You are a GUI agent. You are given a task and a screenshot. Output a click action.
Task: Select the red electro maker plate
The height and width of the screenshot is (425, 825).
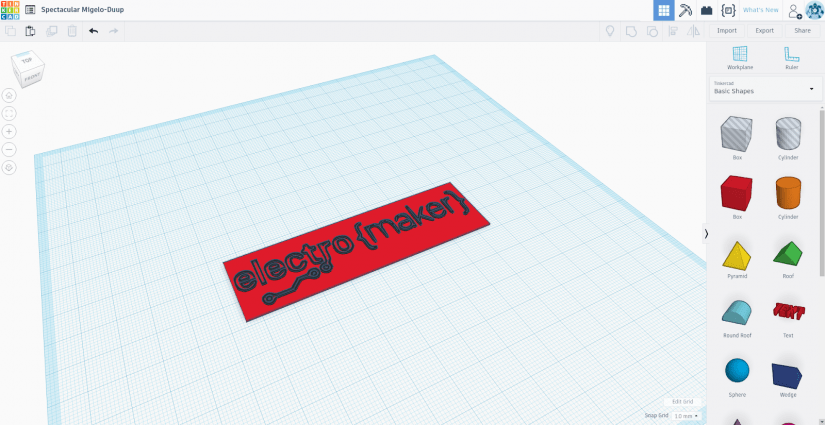tap(357, 251)
